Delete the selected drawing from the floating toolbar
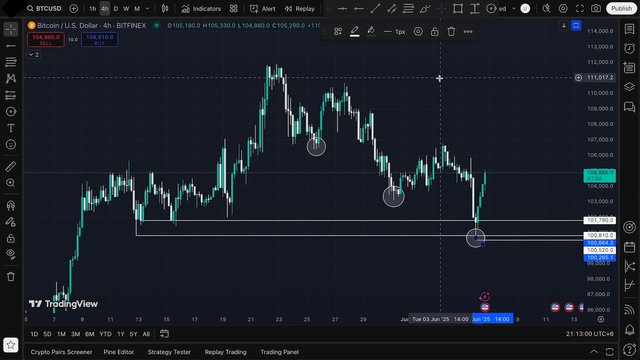 (451, 31)
